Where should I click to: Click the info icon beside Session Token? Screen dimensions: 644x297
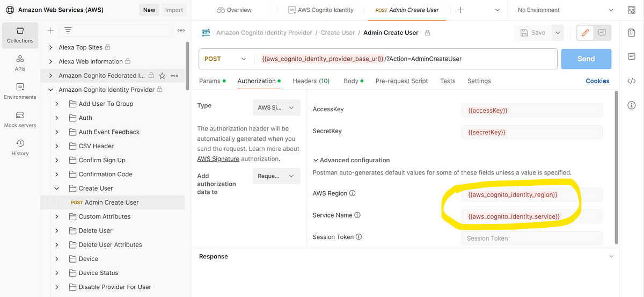pyautogui.click(x=359, y=237)
